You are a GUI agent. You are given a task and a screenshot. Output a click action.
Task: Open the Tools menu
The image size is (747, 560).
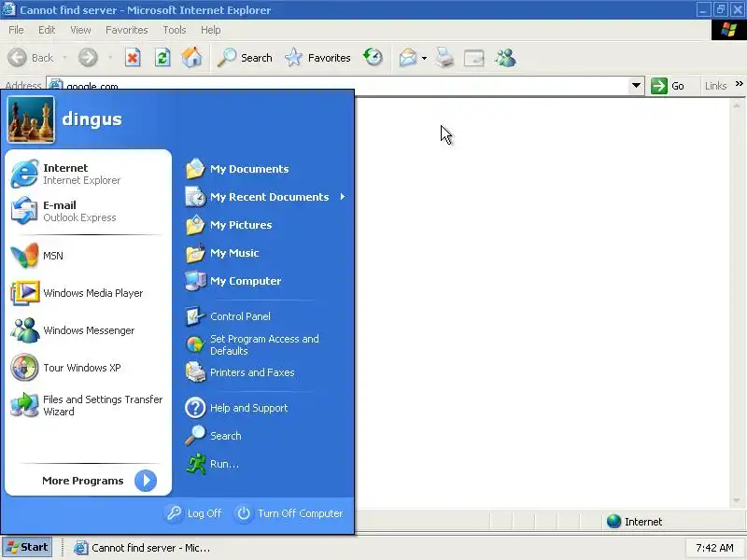tap(175, 30)
